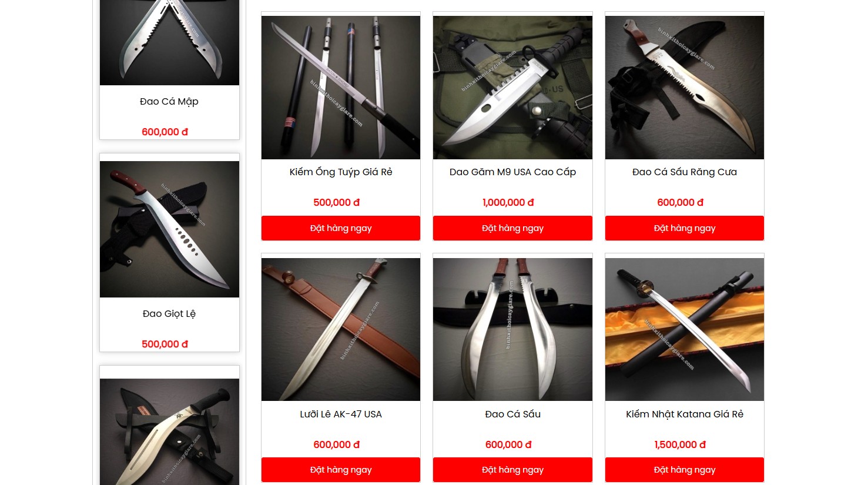Order the Đao Cá Sấu item
868x485 pixels.
click(512, 470)
